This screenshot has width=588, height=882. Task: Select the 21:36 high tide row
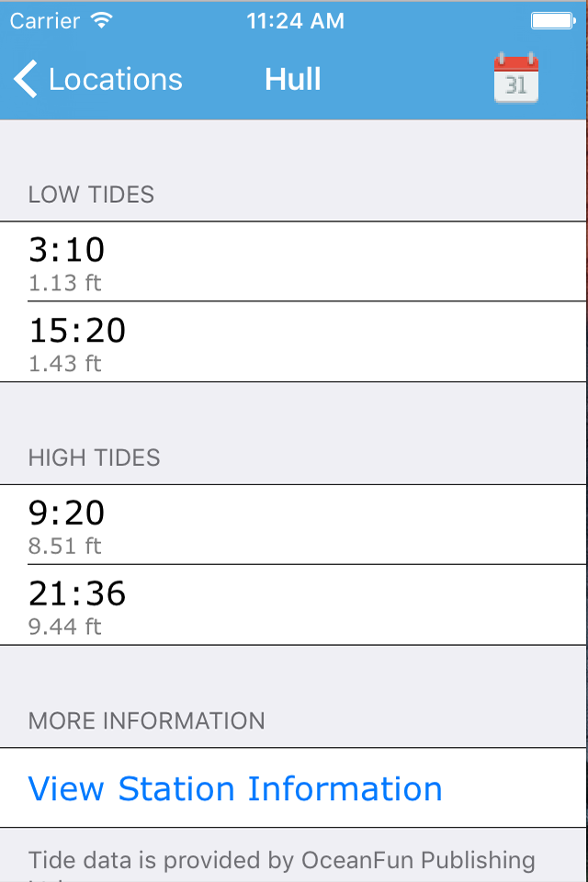293,605
